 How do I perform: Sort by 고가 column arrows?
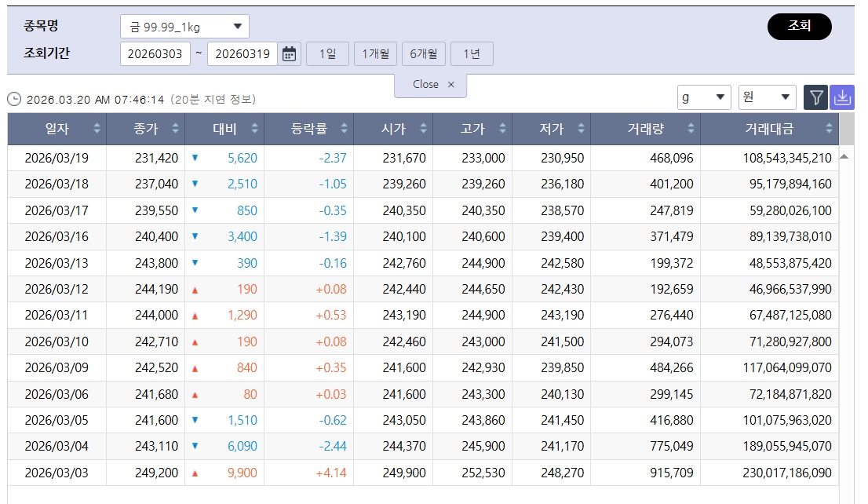[x=502, y=129]
